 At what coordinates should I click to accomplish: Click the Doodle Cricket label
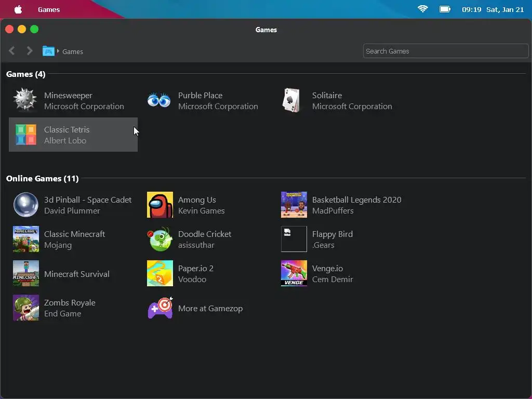(x=205, y=234)
